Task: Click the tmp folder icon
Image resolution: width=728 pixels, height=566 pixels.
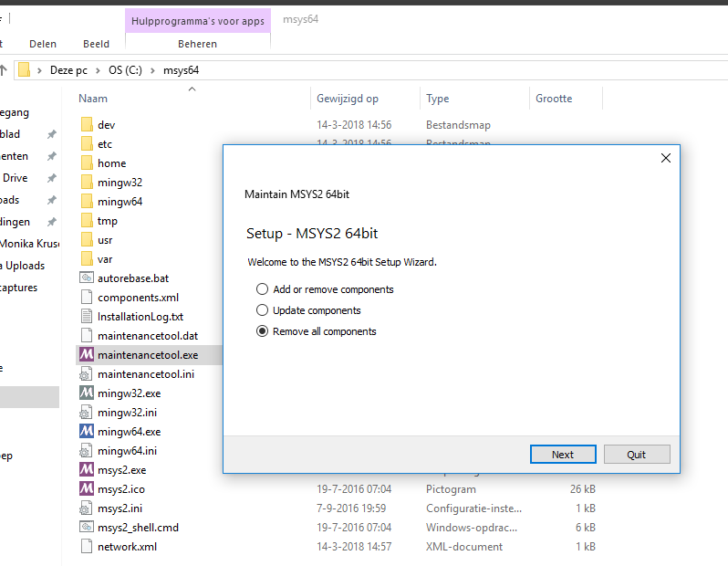Action: click(x=87, y=220)
